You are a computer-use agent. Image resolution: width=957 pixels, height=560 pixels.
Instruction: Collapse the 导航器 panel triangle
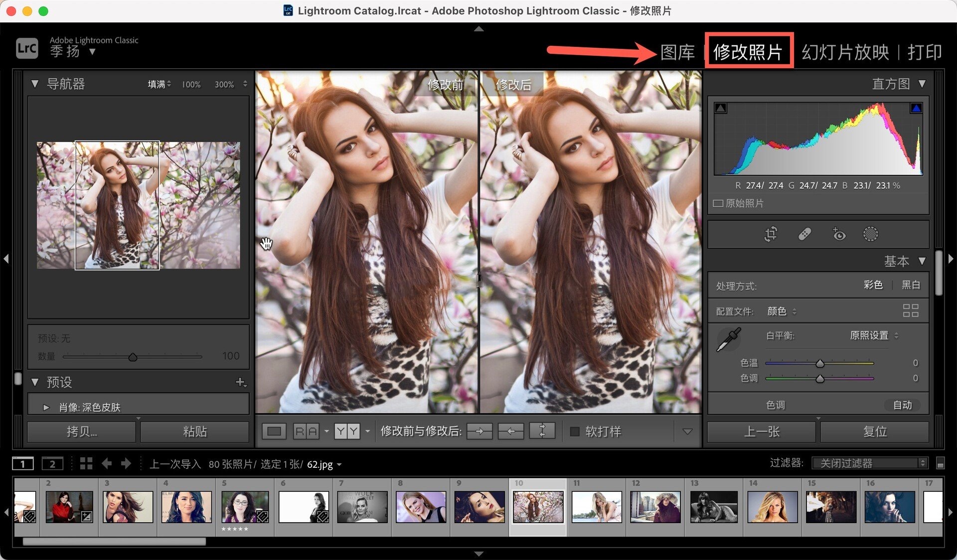pos(35,84)
